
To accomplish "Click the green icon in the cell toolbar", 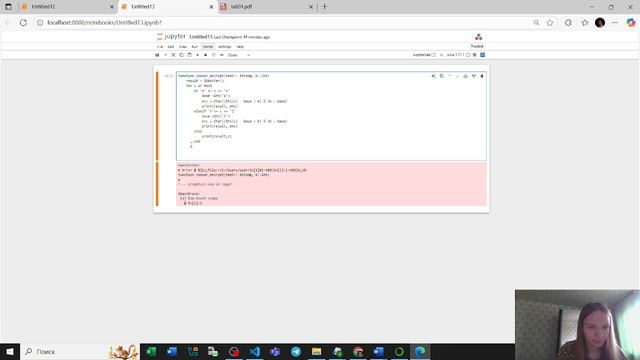I will 434,76.
